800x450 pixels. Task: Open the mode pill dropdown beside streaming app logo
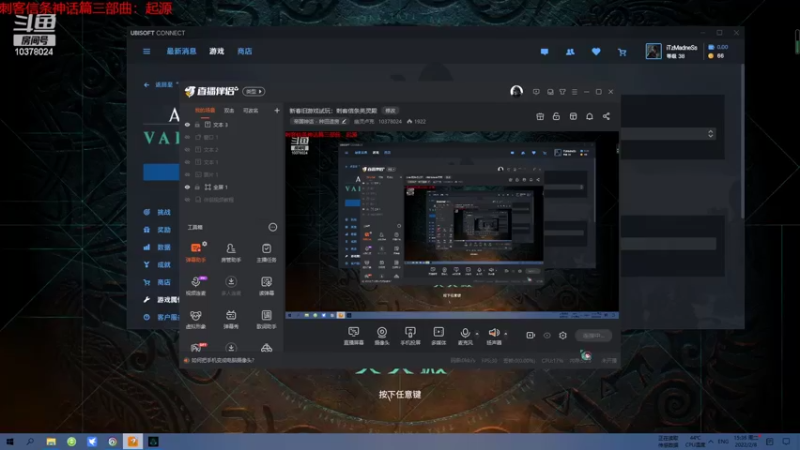(x=254, y=91)
